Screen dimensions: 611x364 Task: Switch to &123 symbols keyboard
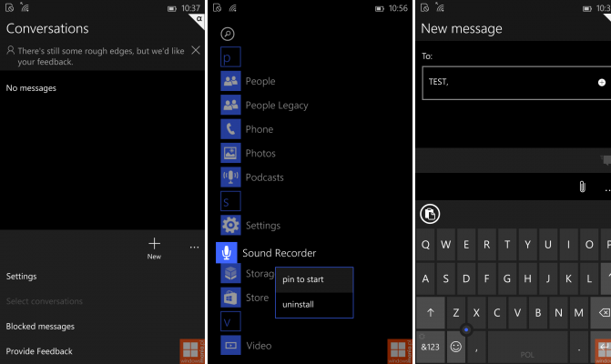coord(431,347)
